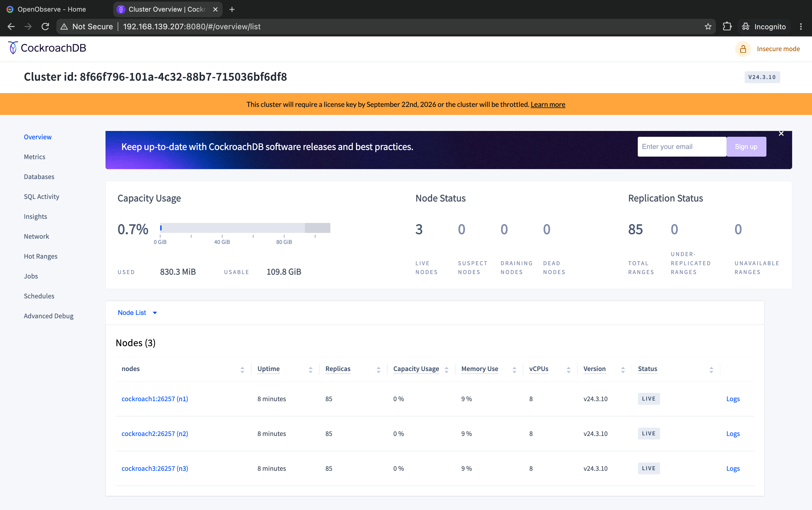Image resolution: width=812 pixels, height=510 pixels.
Task: Click the CockroachDB logo
Action: point(47,48)
